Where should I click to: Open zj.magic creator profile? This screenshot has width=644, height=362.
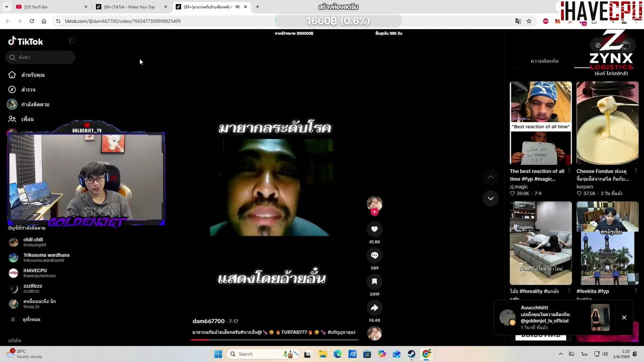coord(519,187)
